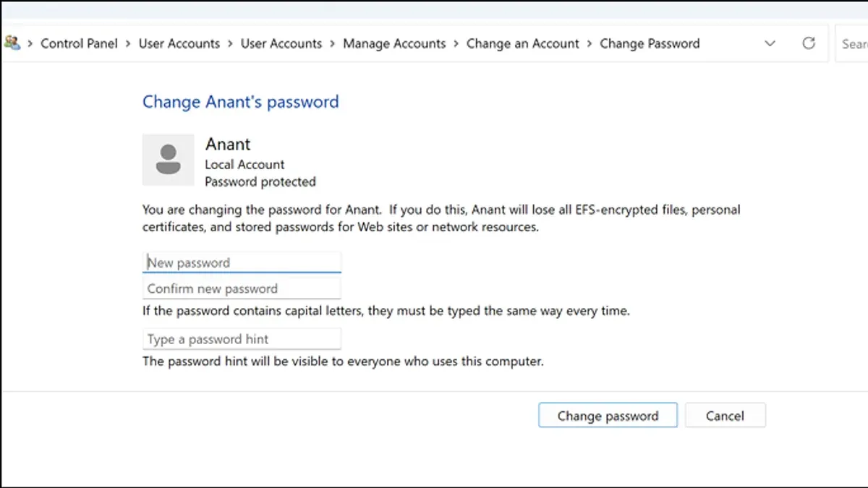The height and width of the screenshot is (488, 868).
Task: Click the 'Password protected' text
Action: pos(260,181)
